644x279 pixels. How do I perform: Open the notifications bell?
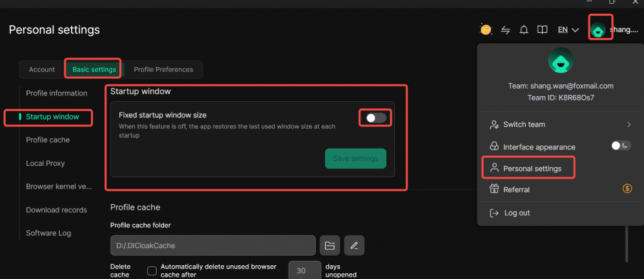click(x=524, y=30)
